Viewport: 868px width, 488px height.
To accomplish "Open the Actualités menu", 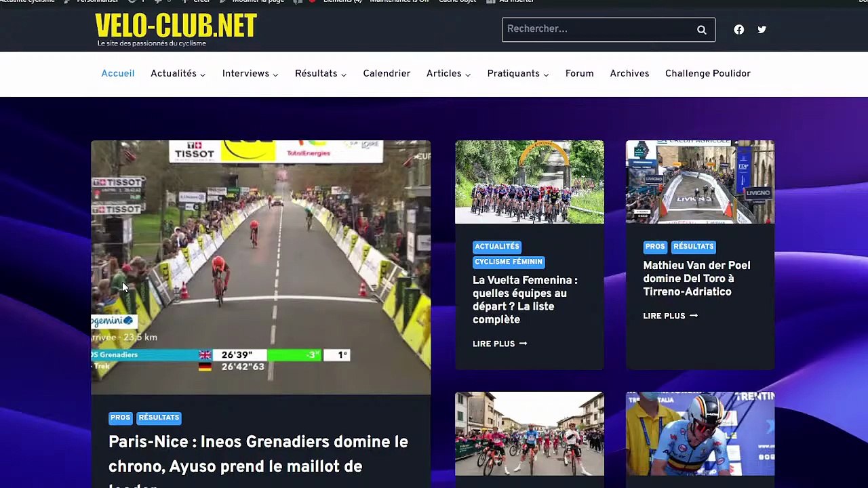I will point(174,73).
